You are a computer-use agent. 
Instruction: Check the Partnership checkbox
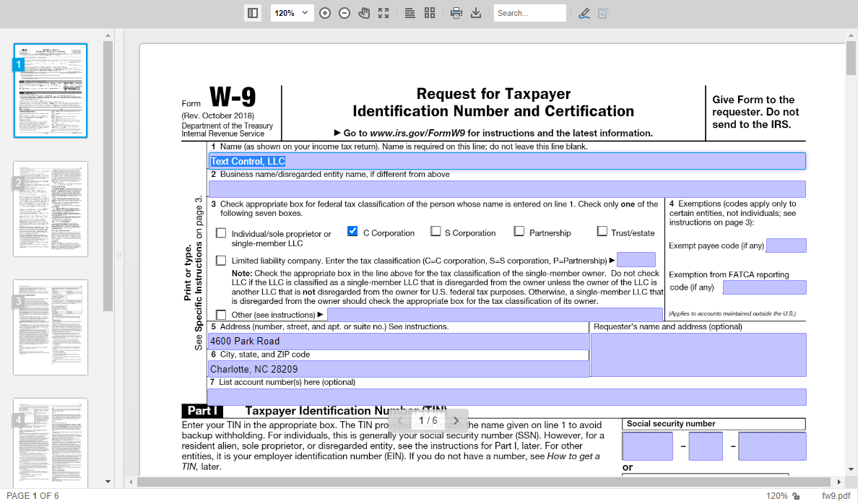pos(519,232)
